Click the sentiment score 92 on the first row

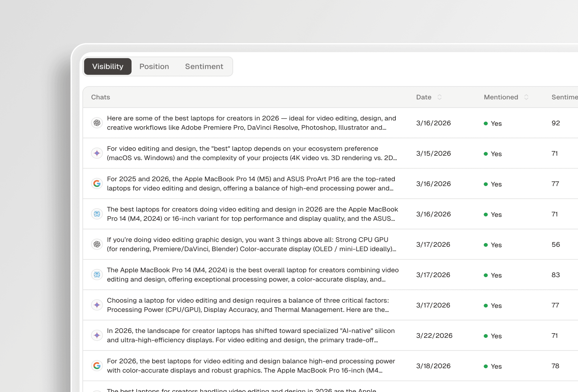point(556,123)
